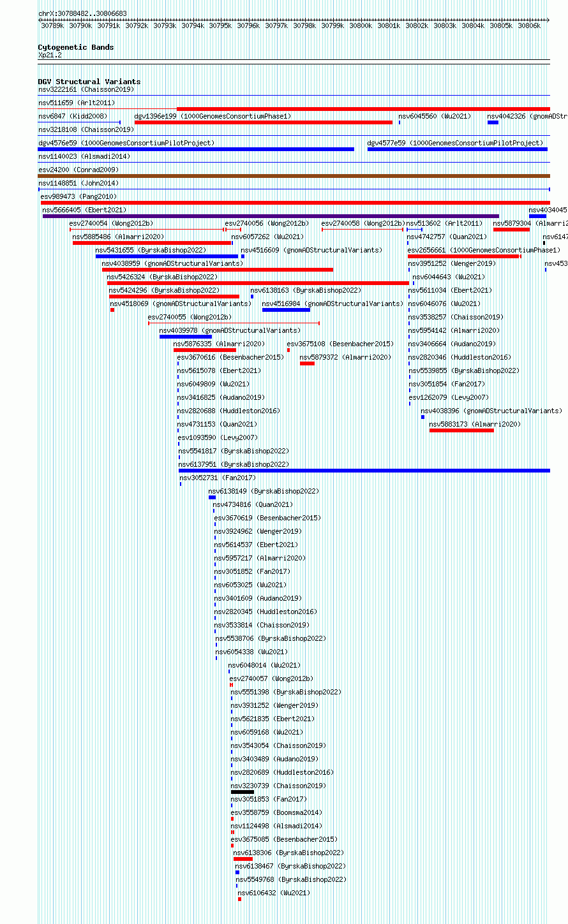Select the nsv6044643 (Wu2021) label
This screenshot has height=924, width=568.
click(449, 277)
